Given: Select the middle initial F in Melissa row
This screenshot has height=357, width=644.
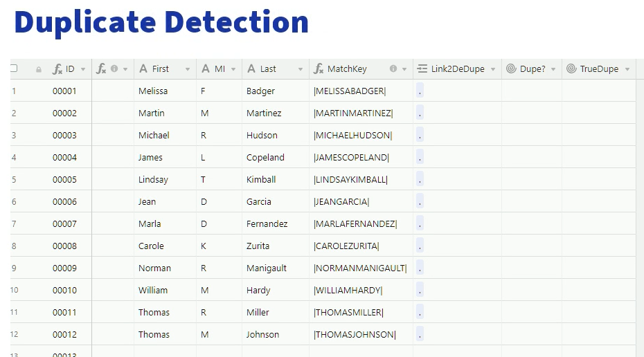Looking at the screenshot, I should (x=219, y=91).
